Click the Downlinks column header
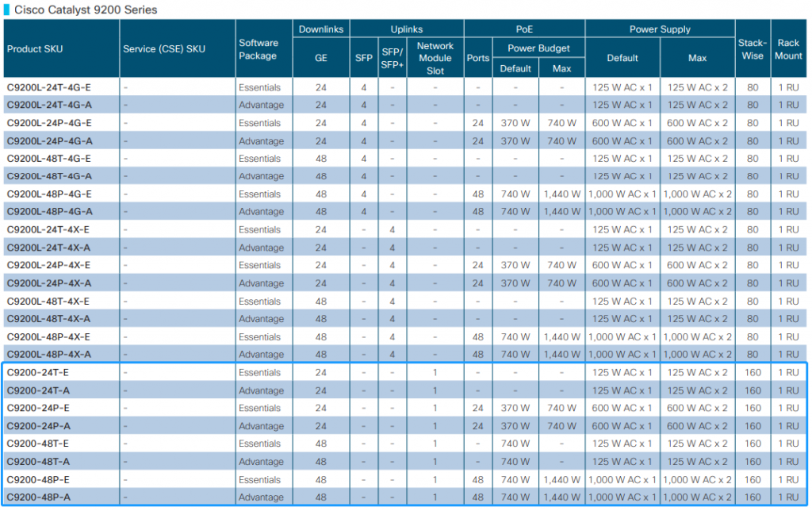812x511 pixels. click(x=320, y=29)
